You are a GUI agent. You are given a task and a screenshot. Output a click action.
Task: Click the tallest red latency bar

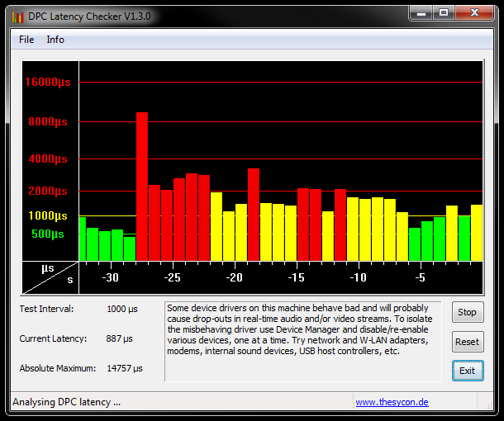click(142, 187)
